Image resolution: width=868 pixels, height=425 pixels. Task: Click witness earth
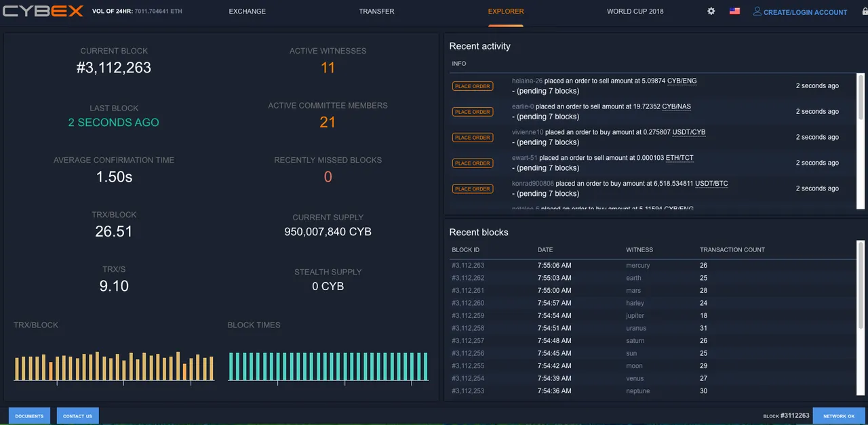point(633,278)
